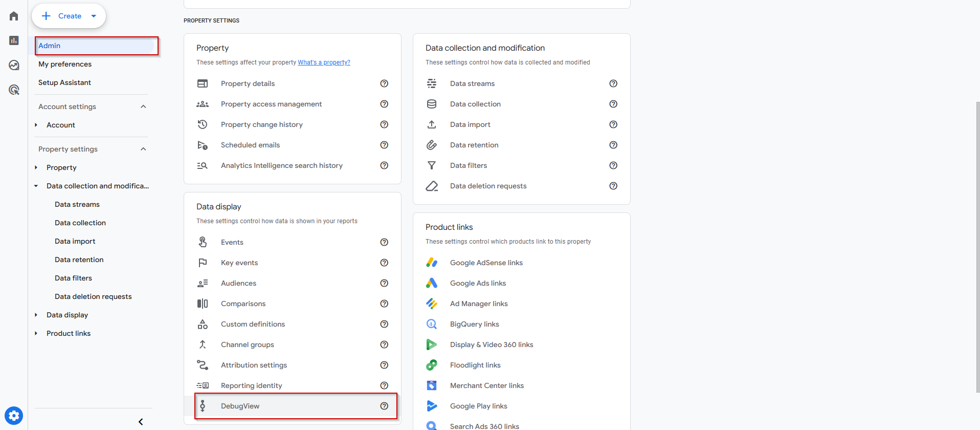Open the Advertising icon in navigation rail

14,90
